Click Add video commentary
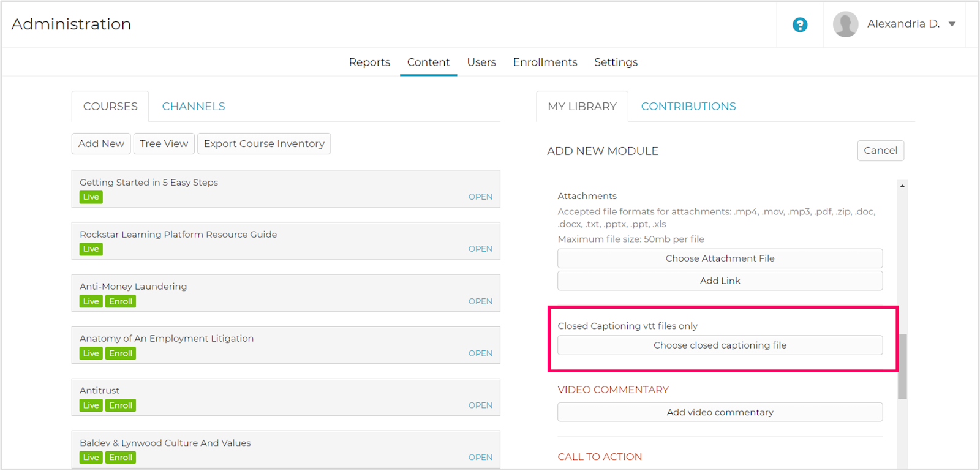 (x=720, y=412)
